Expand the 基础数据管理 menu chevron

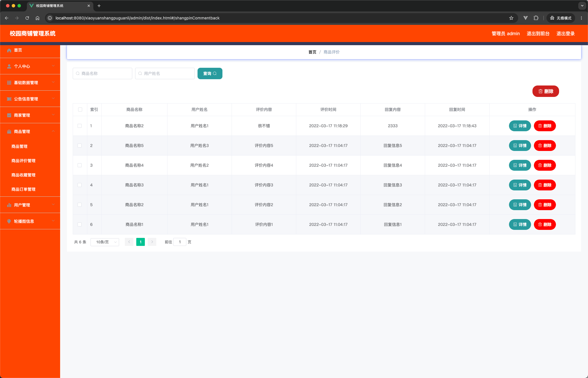53,82
